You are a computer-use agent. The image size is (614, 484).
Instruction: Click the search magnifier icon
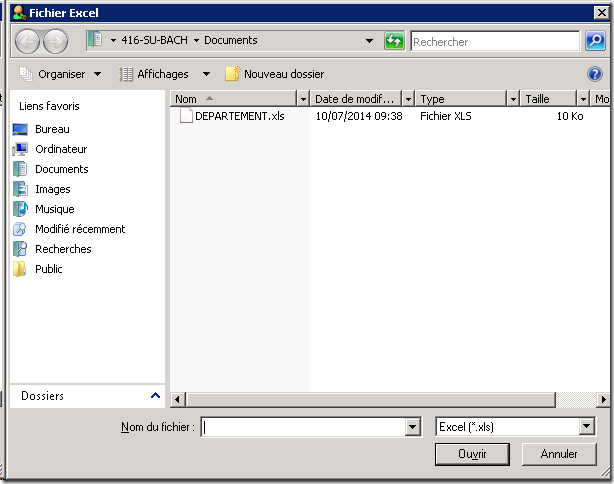594,41
